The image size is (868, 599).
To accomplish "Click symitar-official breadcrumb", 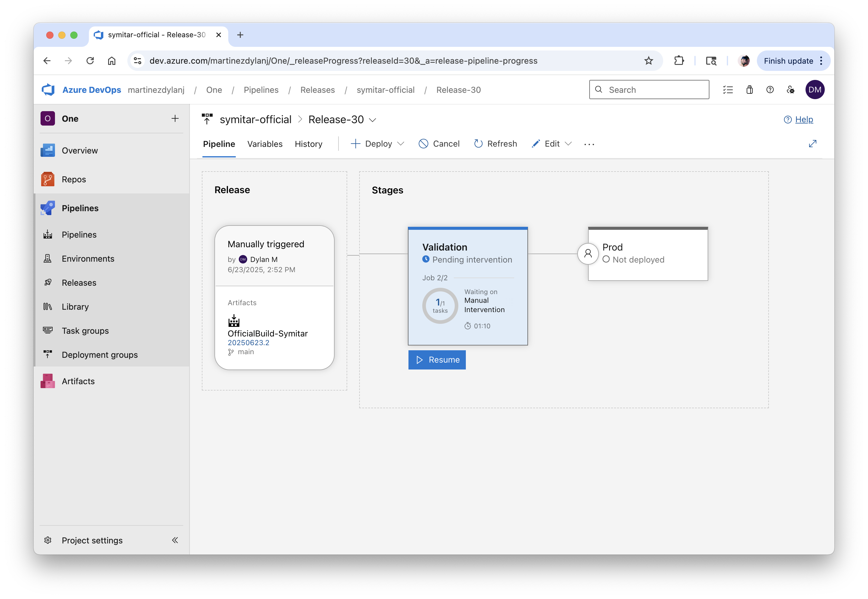I will pyautogui.click(x=385, y=90).
